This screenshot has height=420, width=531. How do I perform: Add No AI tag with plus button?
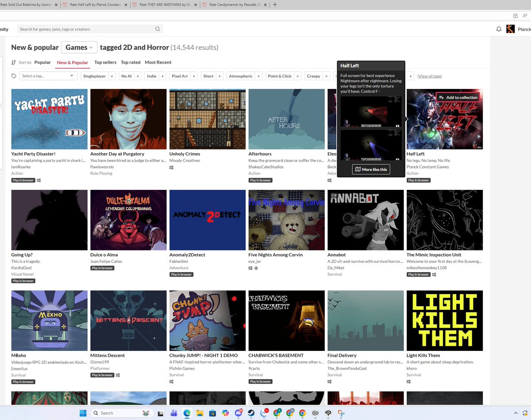pos(138,76)
